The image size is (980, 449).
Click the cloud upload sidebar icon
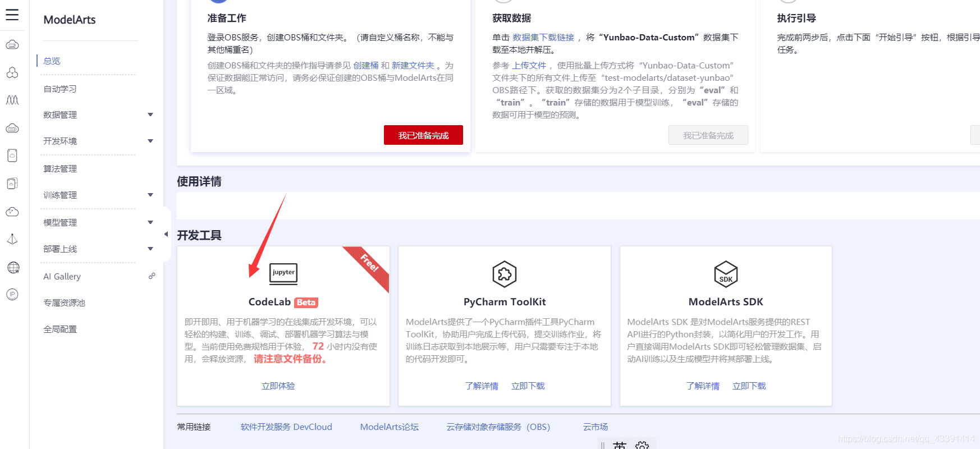(12, 212)
